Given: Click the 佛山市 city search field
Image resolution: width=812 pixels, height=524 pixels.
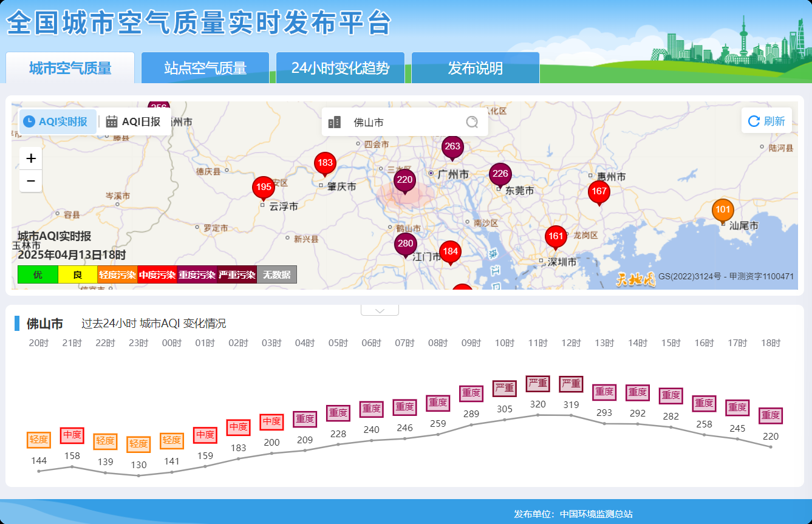Looking at the screenshot, I should (x=405, y=122).
